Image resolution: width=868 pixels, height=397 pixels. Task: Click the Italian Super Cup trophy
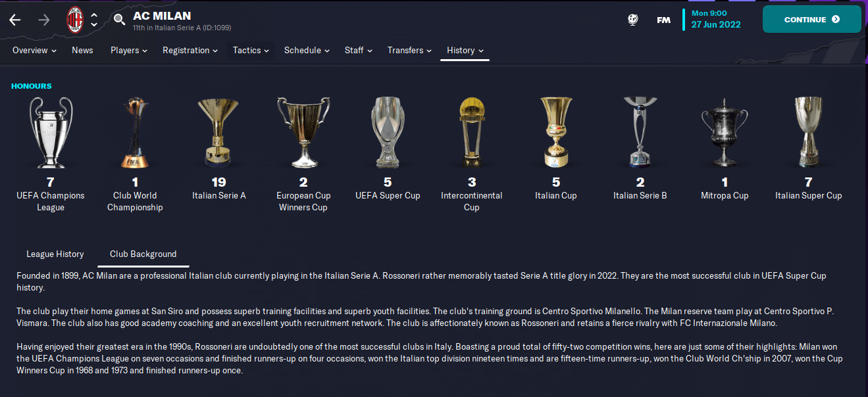[809, 132]
